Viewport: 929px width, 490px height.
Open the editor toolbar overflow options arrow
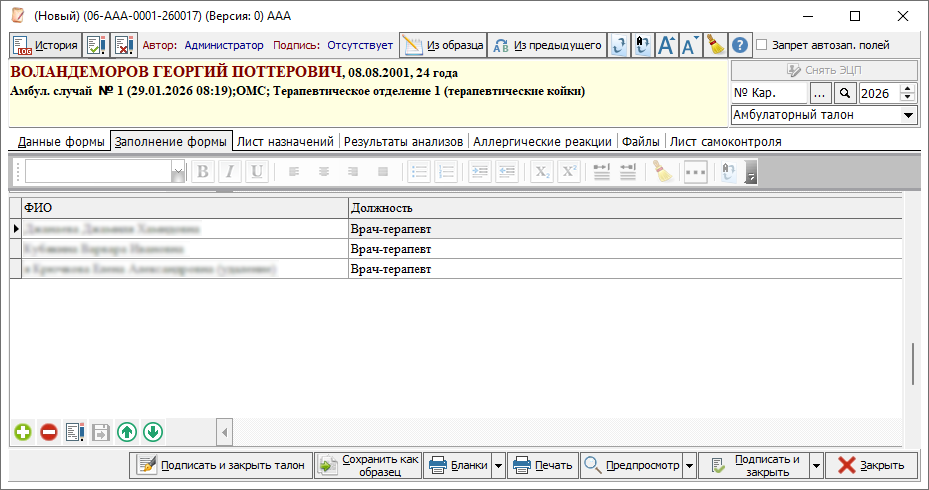751,172
